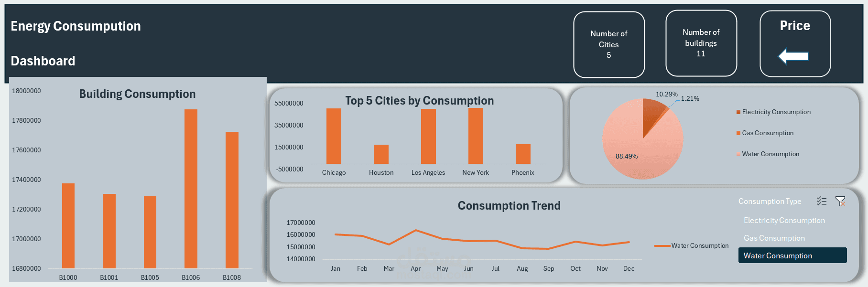Select Gas Consumption slicer item

pos(792,238)
